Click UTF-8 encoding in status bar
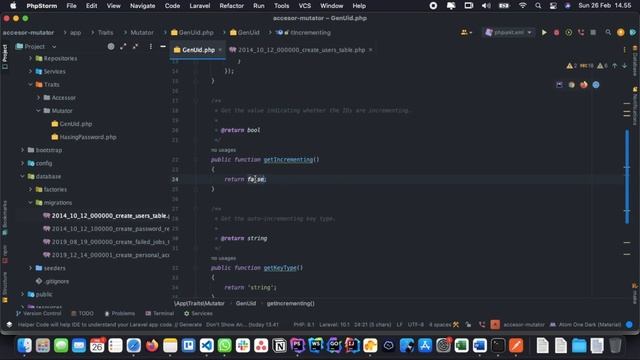This screenshot has width=640, height=360. pyautogui.click(x=416, y=324)
